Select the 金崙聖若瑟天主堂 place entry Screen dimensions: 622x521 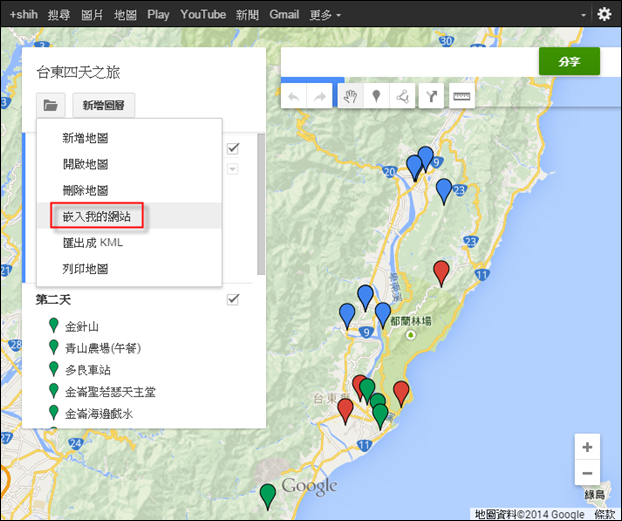(110, 392)
